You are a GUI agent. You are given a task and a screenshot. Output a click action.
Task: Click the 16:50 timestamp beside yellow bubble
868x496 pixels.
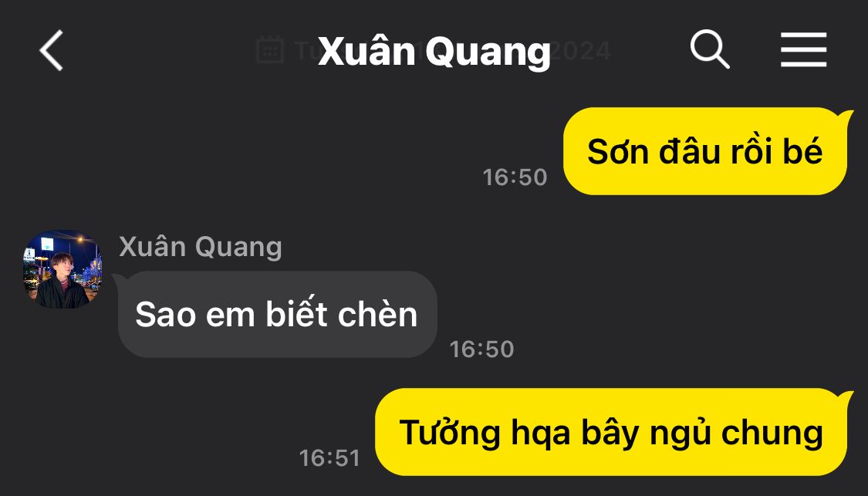(x=515, y=177)
